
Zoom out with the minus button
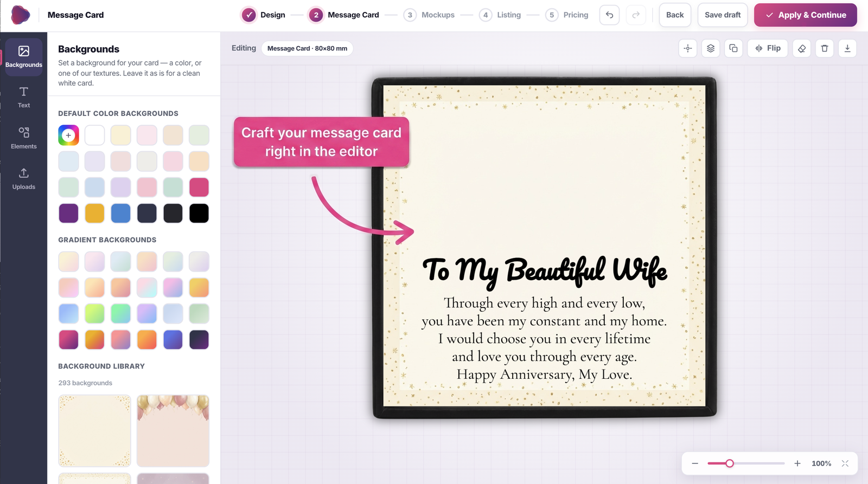pyautogui.click(x=695, y=463)
